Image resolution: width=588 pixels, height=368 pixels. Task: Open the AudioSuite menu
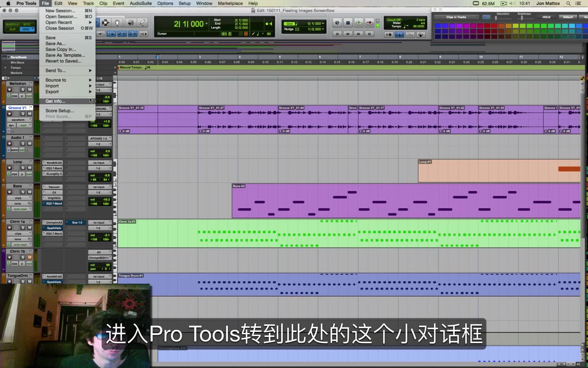(141, 3)
